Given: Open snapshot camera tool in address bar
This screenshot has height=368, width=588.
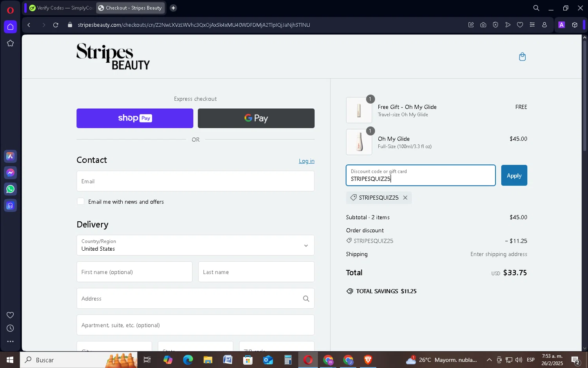Looking at the screenshot, I should pyautogui.click(x=483, y=25).
